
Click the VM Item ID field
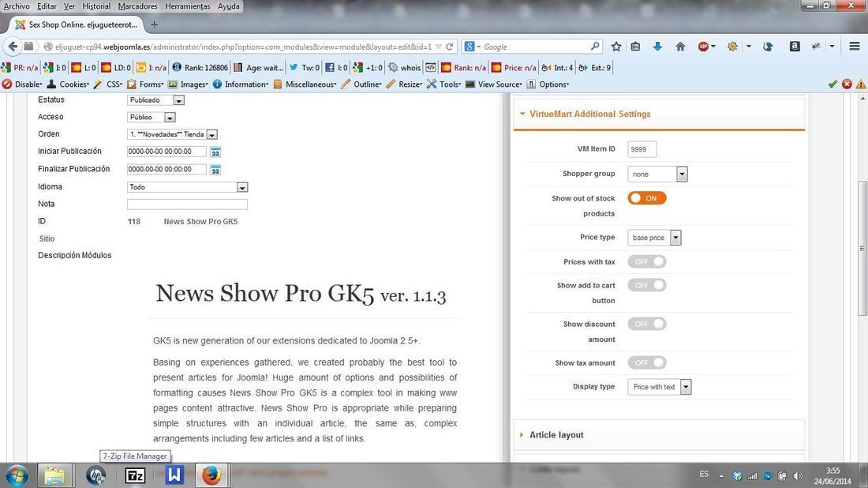pos(642,149)
